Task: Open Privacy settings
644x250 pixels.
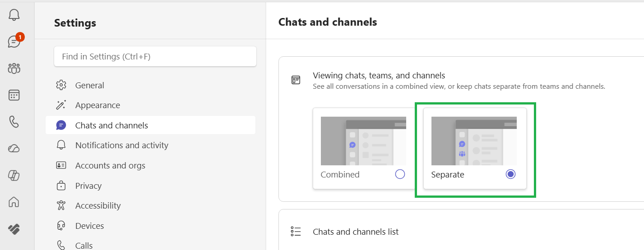Action: tap(150, 186)
